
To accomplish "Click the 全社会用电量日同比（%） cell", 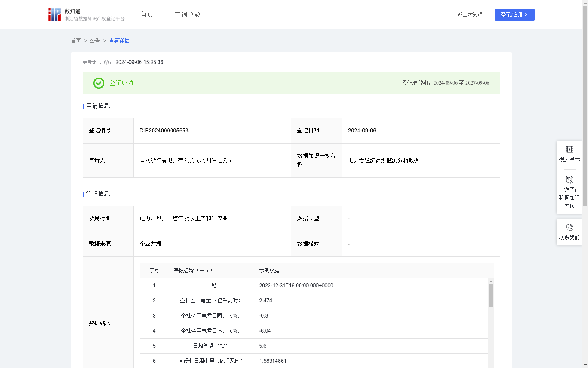I will 212,316.
